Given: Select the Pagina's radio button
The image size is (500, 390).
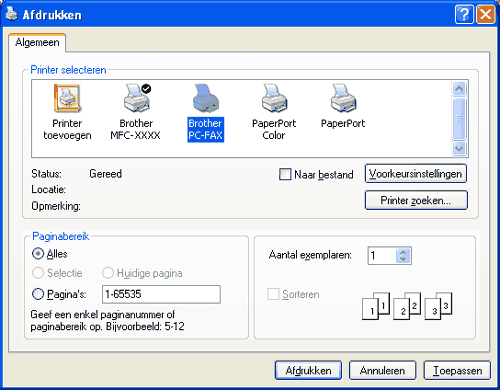Looking at the screenshot, I should click(38, 294).
